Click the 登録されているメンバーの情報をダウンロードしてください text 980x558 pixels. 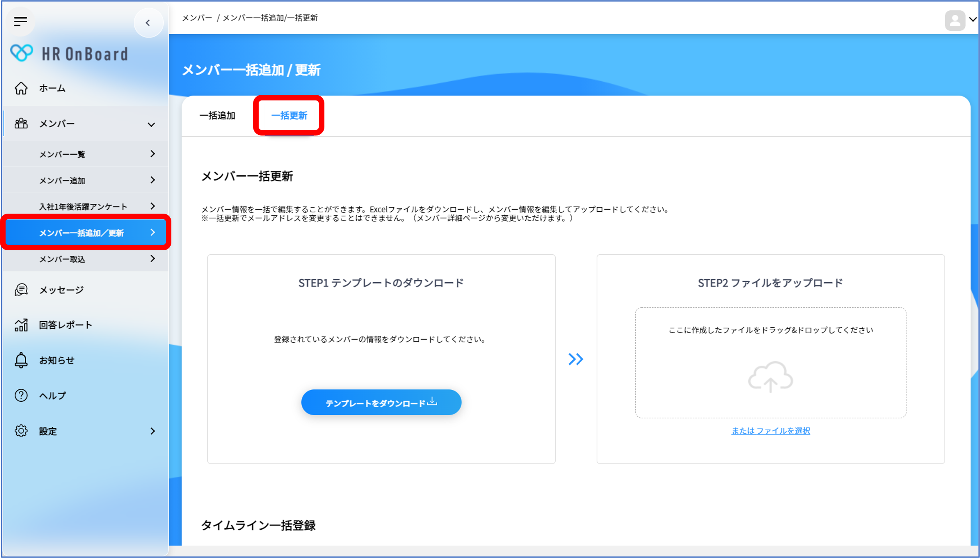[x=381, y=340]
